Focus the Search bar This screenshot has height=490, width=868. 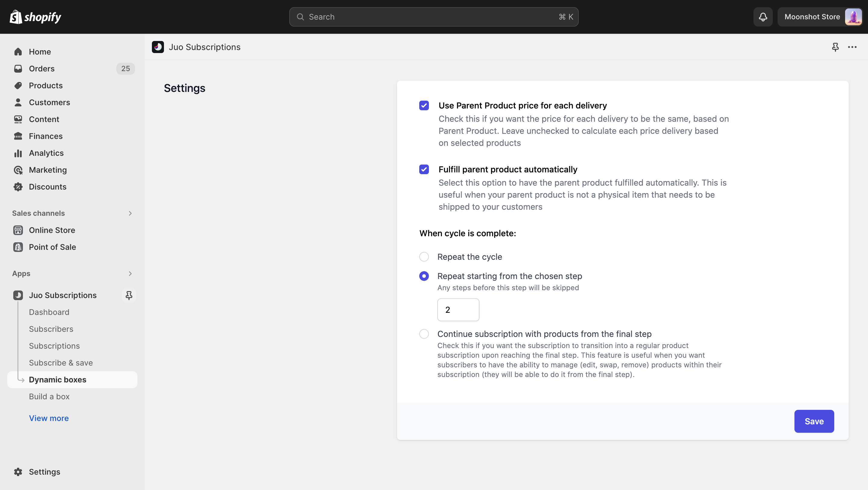click(434, 17)
